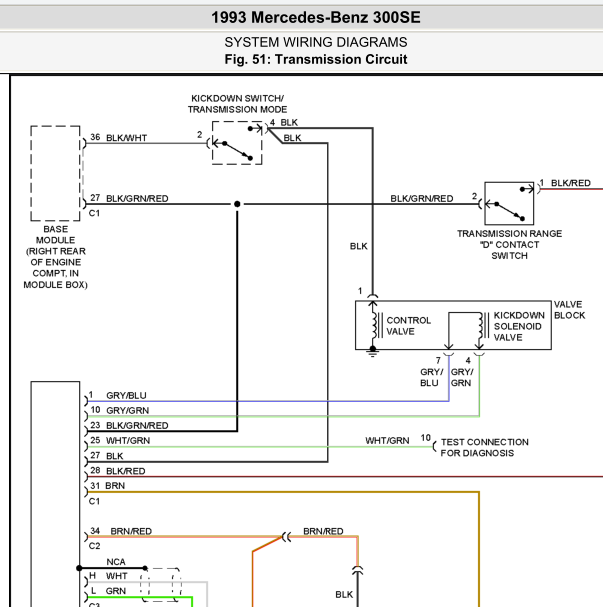Click the "L GRN" wire label

coord(108,591)
